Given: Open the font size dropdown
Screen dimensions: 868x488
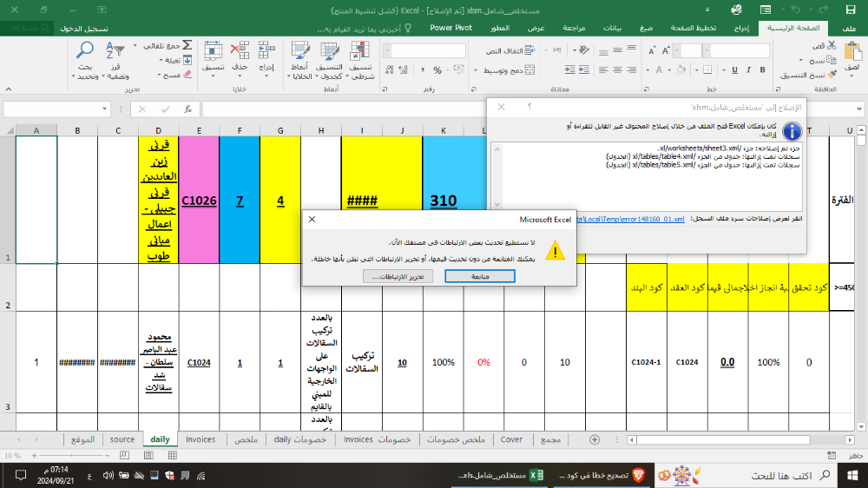Looking at the screenshot, I should (677, 51).
